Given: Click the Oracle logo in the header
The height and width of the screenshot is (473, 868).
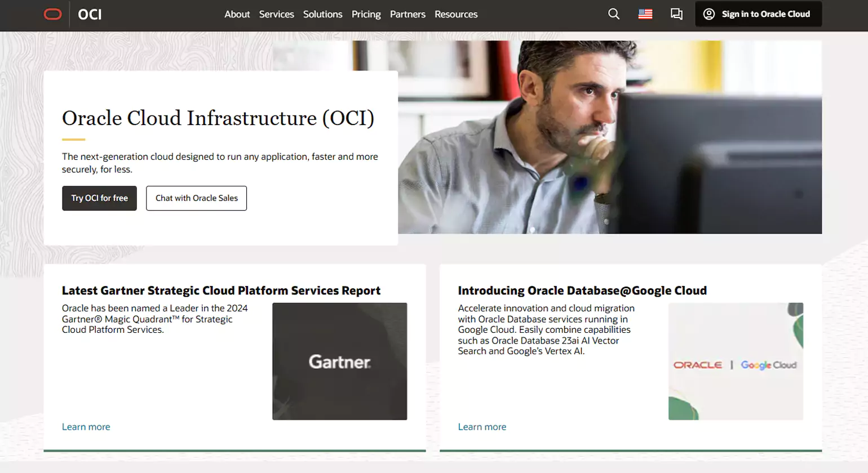Looking at the screenshot, I should pyautogui.click(x=53, y=14).
